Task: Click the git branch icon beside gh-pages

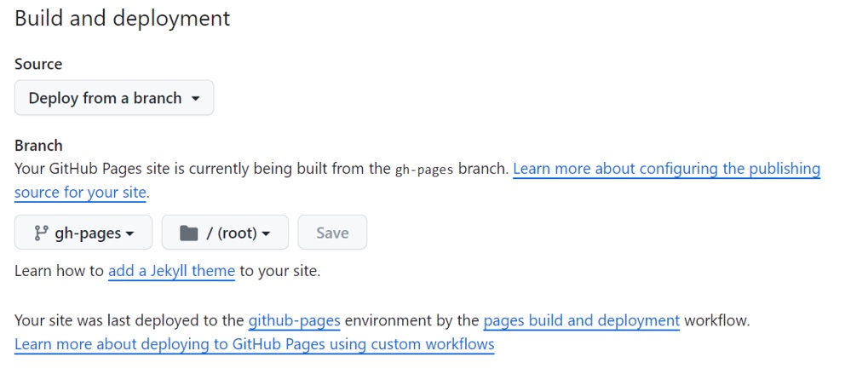Action: [41, 233]
